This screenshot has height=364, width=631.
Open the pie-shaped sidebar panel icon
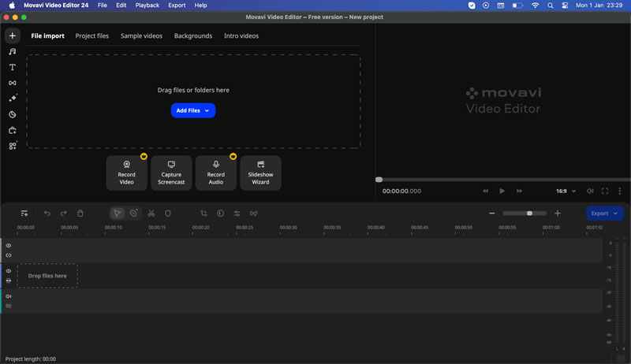[13, 114]
